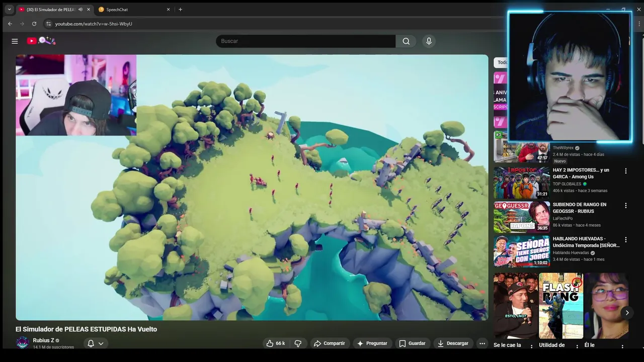
Task: Open the Rubius Z channel avatar
Action: [x=22, y=343]
